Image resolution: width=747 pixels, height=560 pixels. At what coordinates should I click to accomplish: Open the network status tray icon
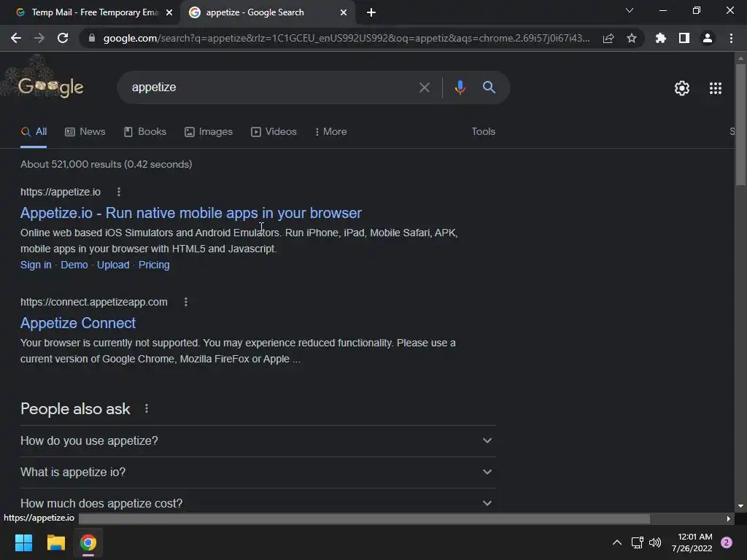637,542
